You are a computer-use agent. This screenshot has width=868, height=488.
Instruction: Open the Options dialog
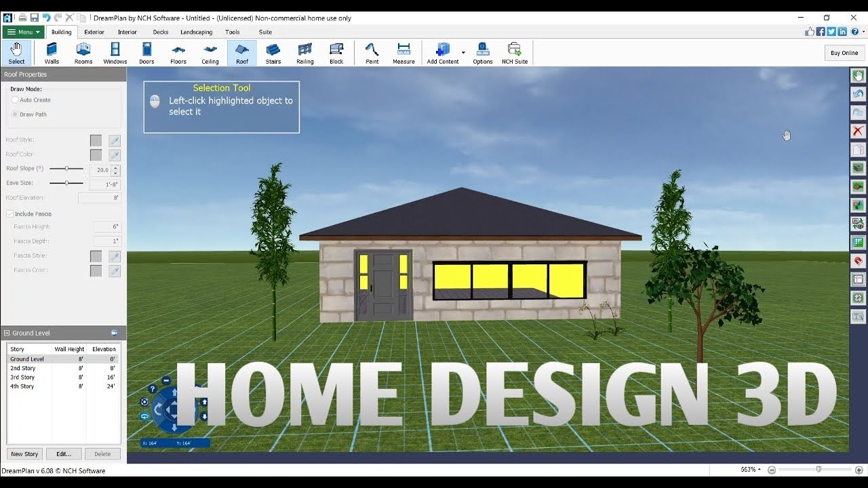(x=483, y=53)
